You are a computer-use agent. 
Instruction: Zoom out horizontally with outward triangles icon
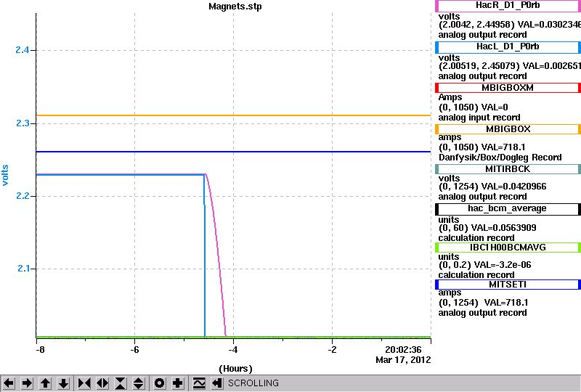point(102,383)
